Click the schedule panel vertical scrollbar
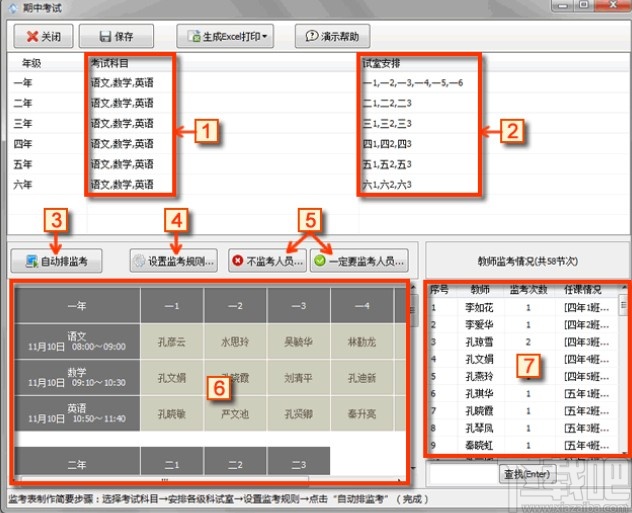This screenshot has width=632, height=513. 412,377
